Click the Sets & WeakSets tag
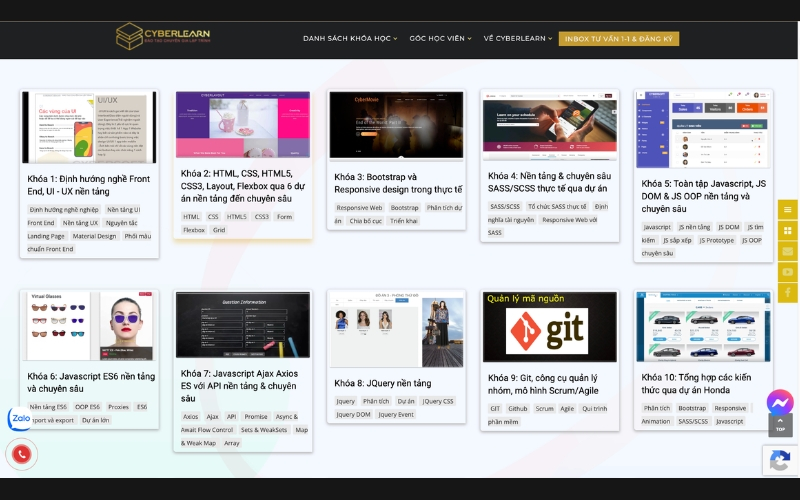Viewport: 800px width, 500px height. point(264,430)
